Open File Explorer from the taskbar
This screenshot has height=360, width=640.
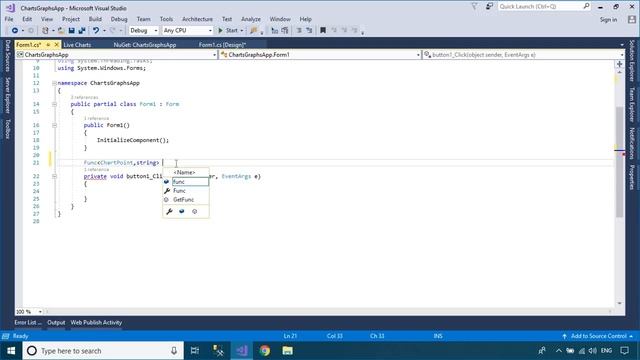(287, 351)
